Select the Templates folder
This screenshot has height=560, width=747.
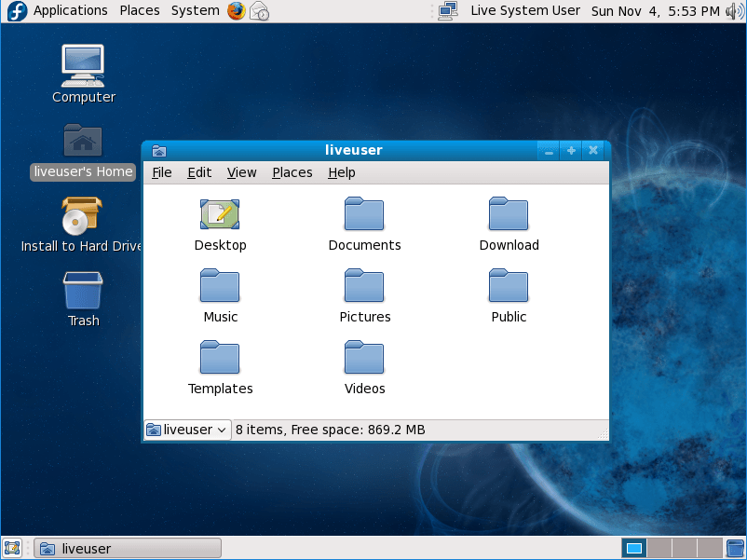(x=220, y=357)
